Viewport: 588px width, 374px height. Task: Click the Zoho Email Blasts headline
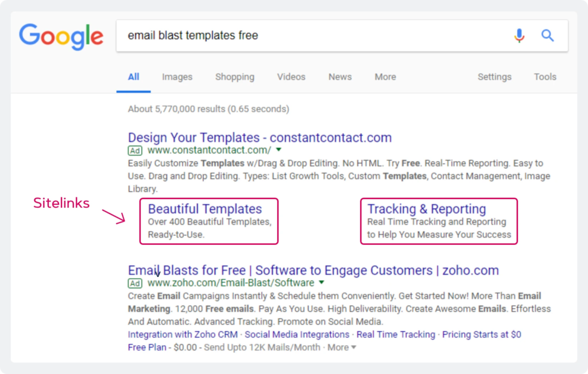click(x=313, y=270)
